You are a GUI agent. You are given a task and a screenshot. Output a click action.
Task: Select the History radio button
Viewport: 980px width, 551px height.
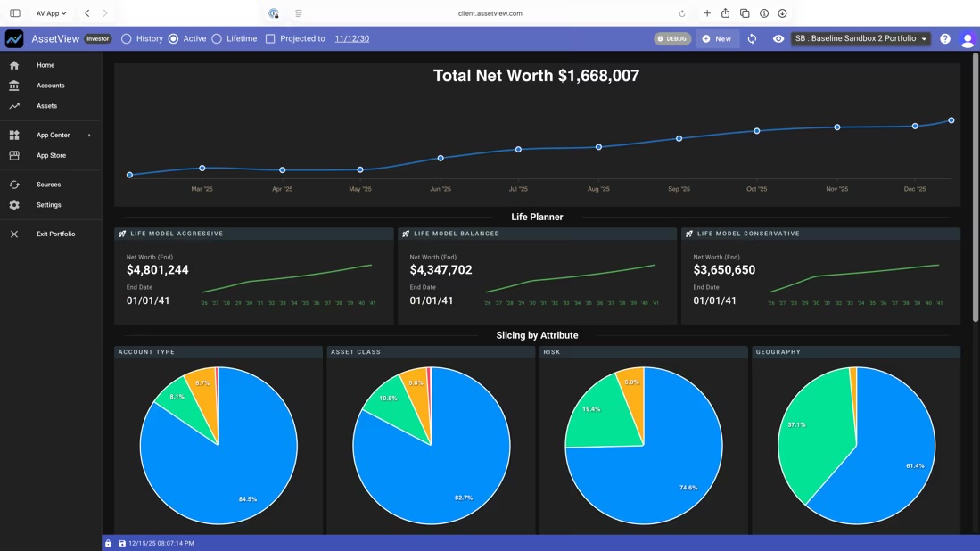pyautogui.click(x=127, y=39)
